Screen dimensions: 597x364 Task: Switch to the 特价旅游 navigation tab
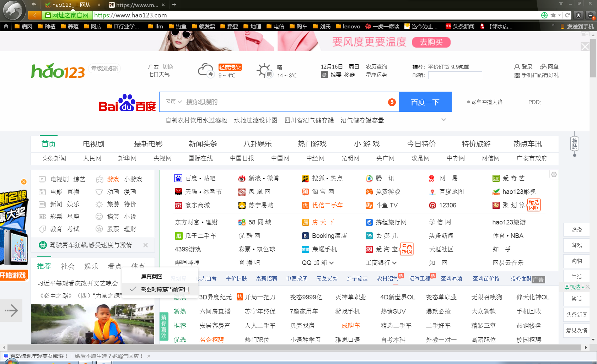click(x=476, y=144)
